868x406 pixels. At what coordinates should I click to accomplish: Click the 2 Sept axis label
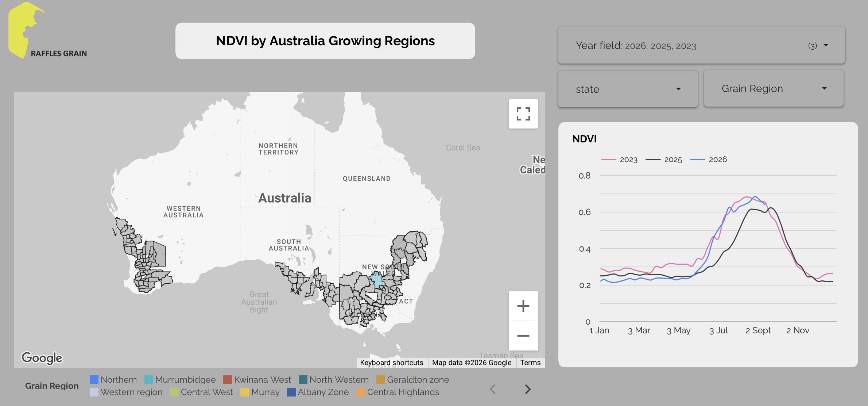point(758,330)
